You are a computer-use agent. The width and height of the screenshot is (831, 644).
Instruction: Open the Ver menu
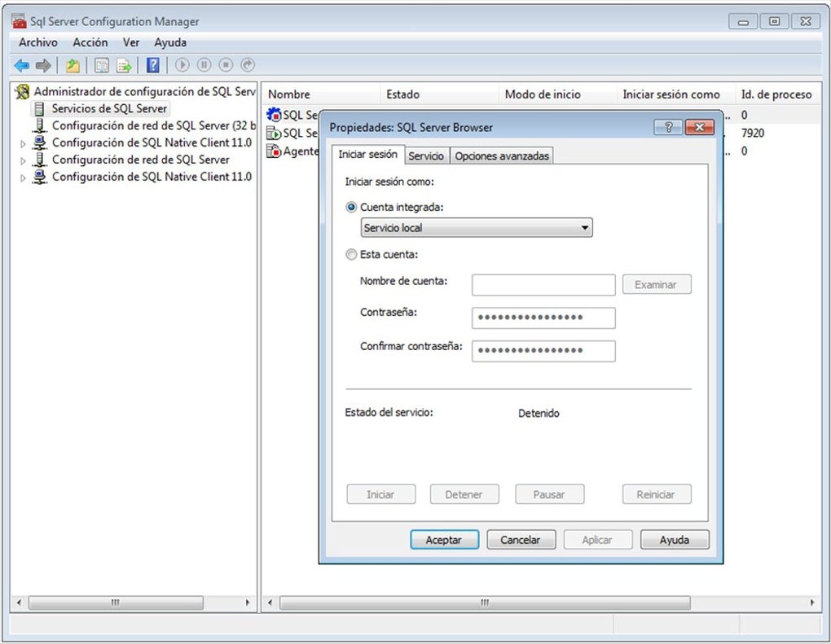click(131, 42)
